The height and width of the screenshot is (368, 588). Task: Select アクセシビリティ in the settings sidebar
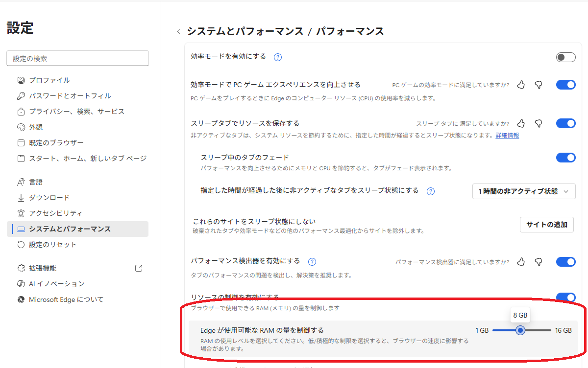pos(55,213)
